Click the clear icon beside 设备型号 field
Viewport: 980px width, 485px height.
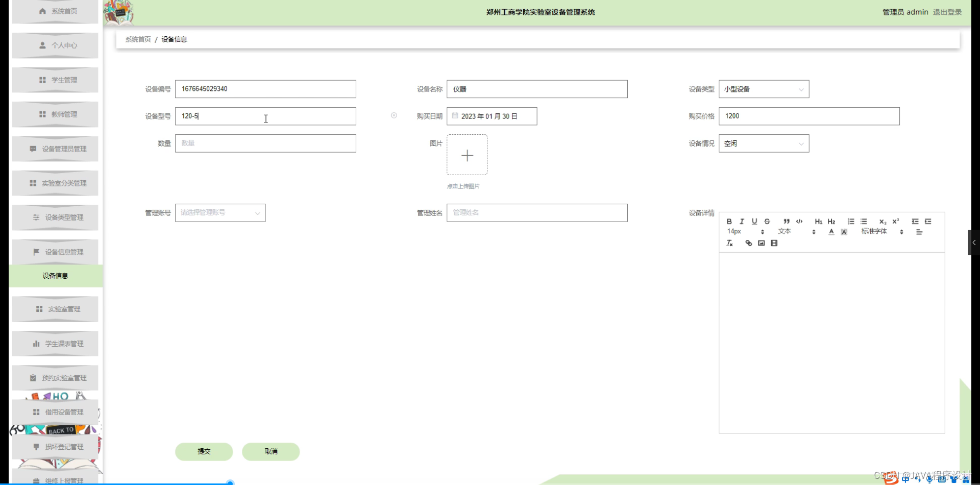394,115
